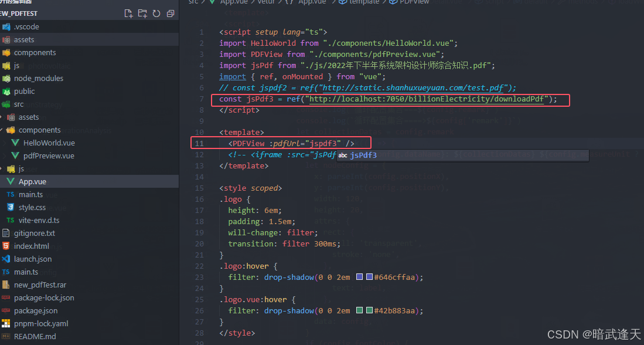The height and width of the screenshot is (345, 644).
Task: Click the npm icon beside package-lock.json
Action: tap(6, 297)
